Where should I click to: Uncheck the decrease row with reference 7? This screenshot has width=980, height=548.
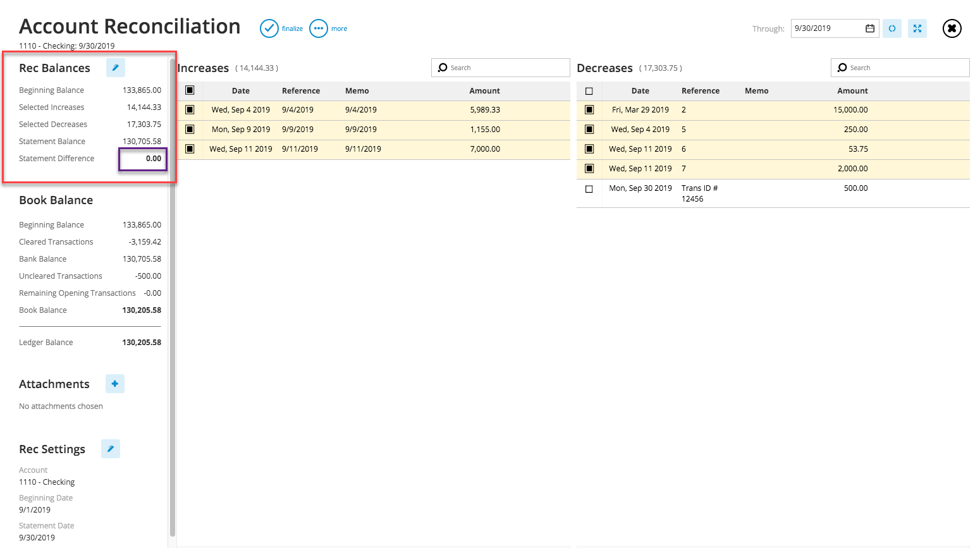click(589, 169)
